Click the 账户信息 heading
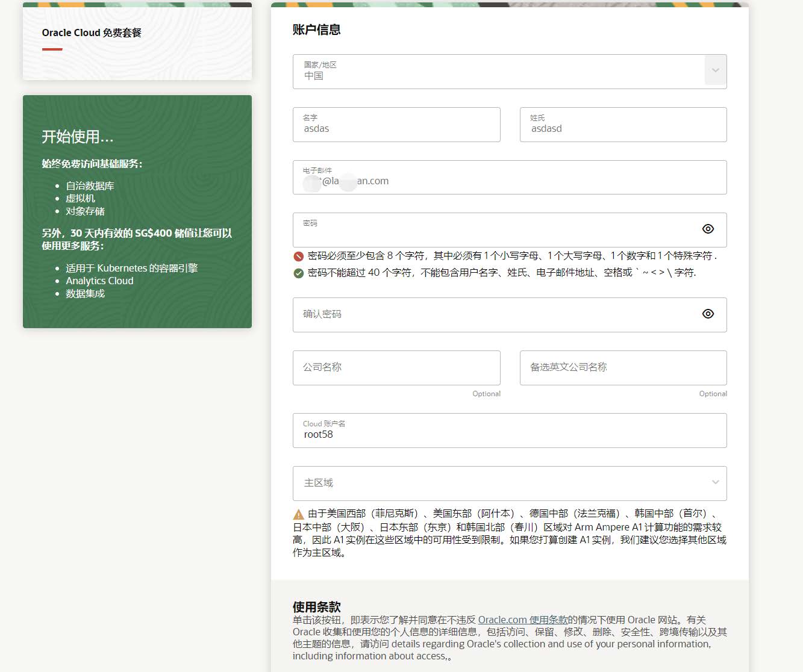 pos(317,30)
